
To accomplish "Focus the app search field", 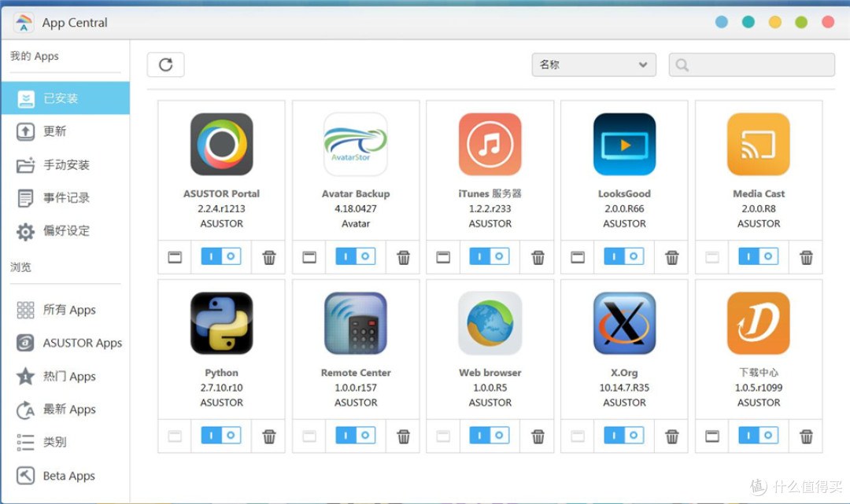I will tap(752, 64).
